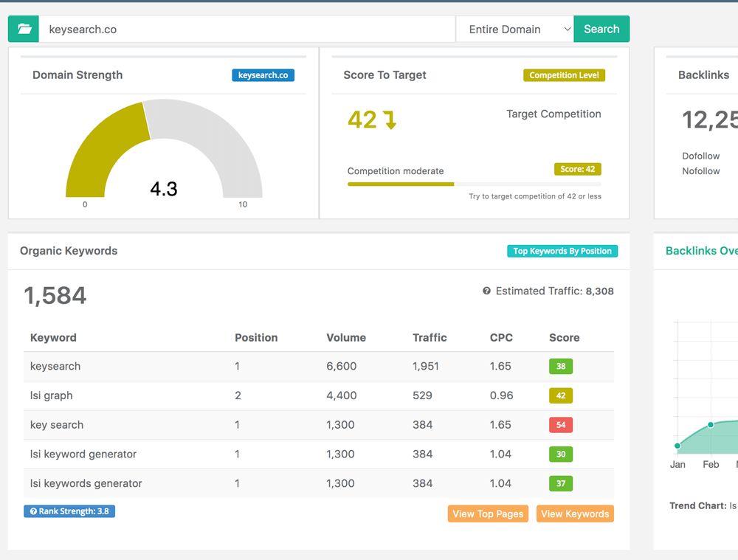The height and width of the screenshot is (560, 738).
Task: Click the Rank Strength: 3.8 badge
Action: tap(69, 511)
